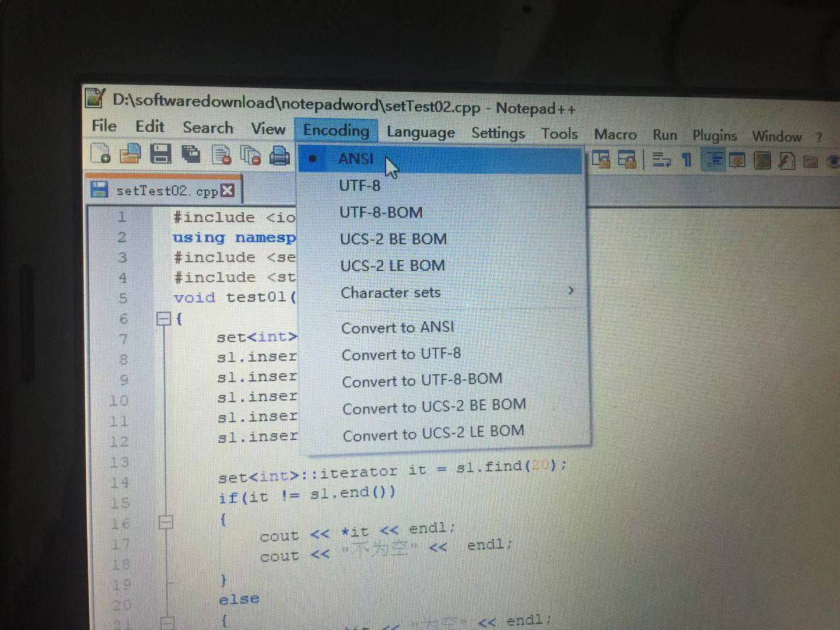Open the ? help menu
Viewport: 840px width, 630px height.
[x=819, y=138]
